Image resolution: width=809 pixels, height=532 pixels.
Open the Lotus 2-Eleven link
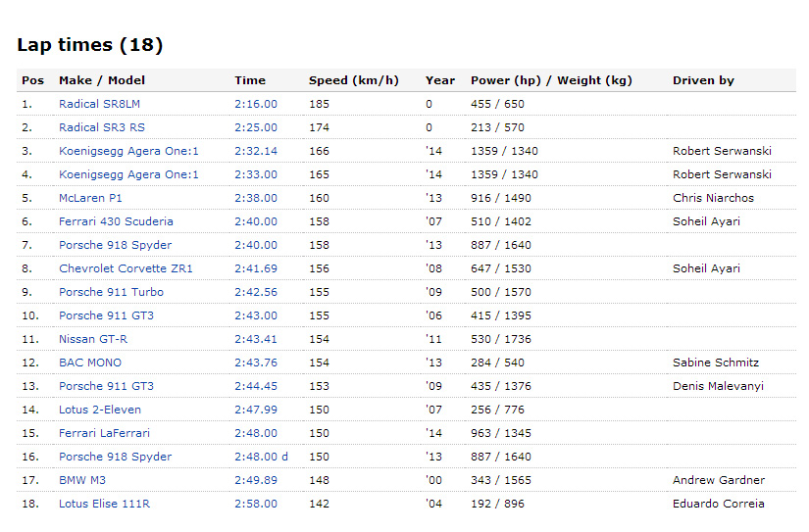pyautogui.click(x=100, y=410)
